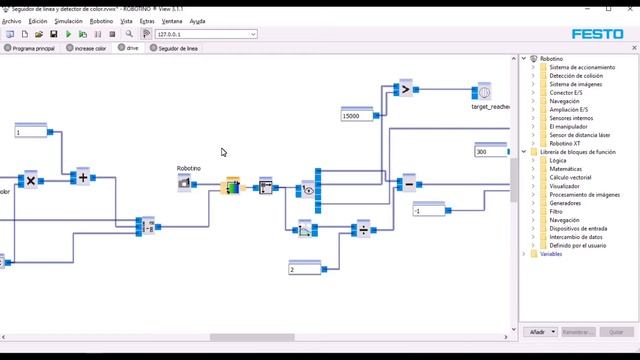This screenshot has width=640, height=360.
Task: Select Definido por el usuario item
Action: click(578, 246)
